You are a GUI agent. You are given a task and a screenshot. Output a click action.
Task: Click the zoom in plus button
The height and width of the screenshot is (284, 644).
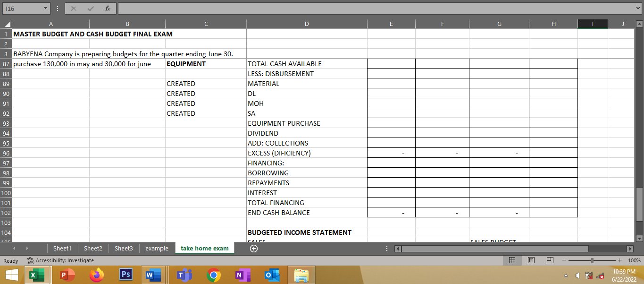pyautogui.click(x=620, y=260)
